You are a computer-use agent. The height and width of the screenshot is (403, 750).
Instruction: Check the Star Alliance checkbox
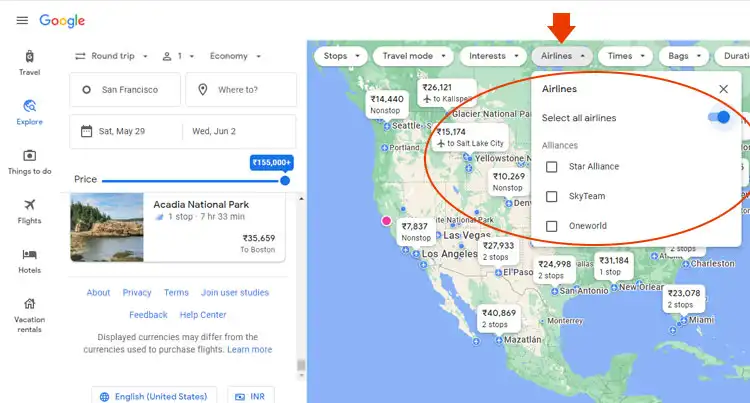tap(551, 166)
